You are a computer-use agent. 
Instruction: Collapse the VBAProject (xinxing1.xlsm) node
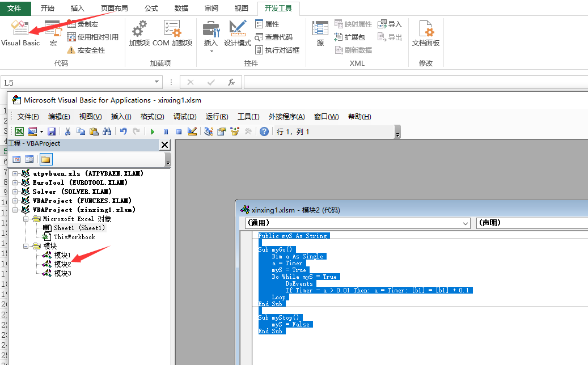point(15,210)
